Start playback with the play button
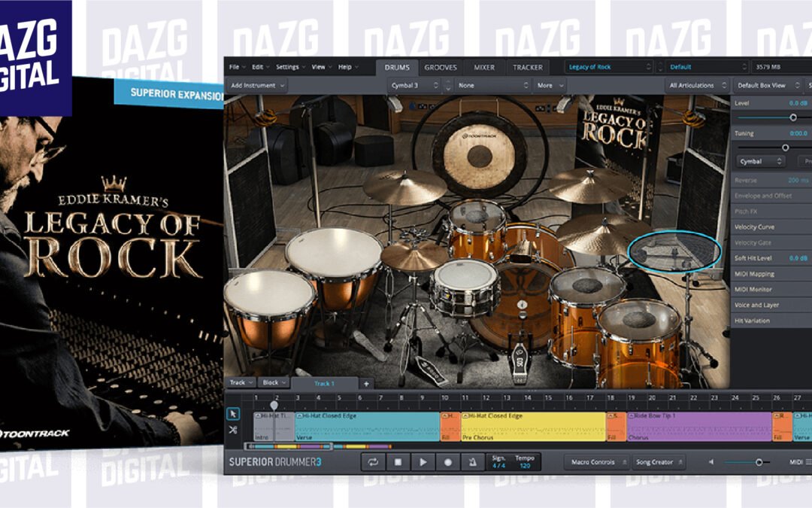Screen dimensions: 812x508 (x=423, y=462)
